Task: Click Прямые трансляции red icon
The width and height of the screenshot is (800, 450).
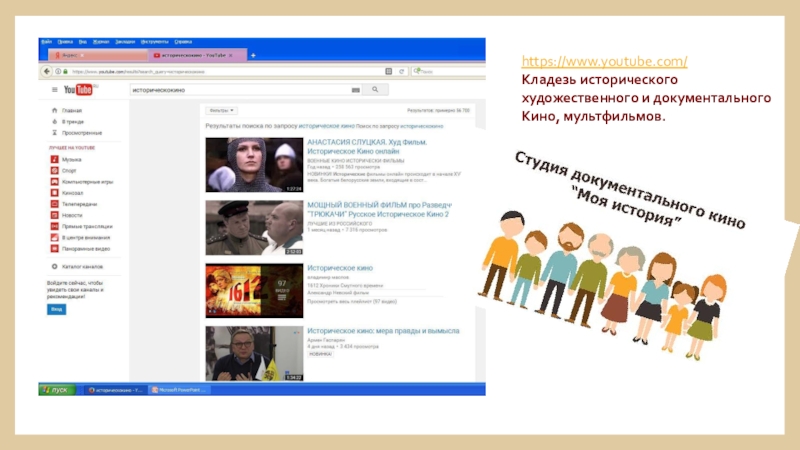Action: click(55, 227)
